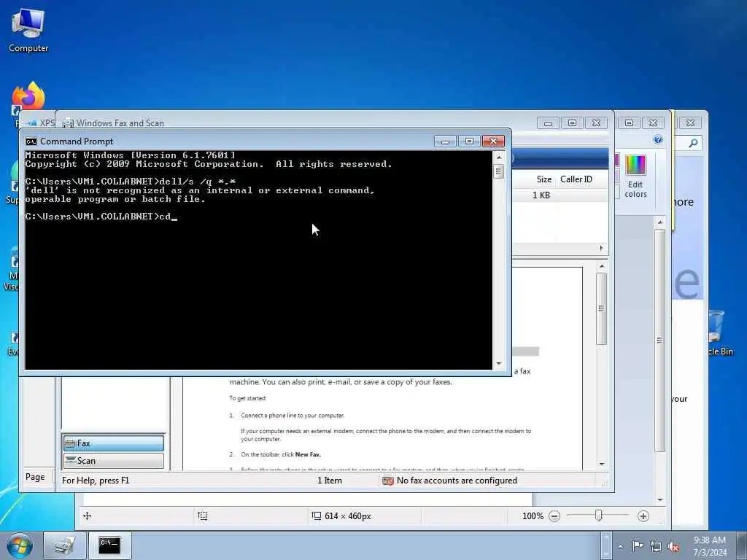The image size is (747, 560).
Task: Select the Fax view button
Action: click(x=113, y=443)
